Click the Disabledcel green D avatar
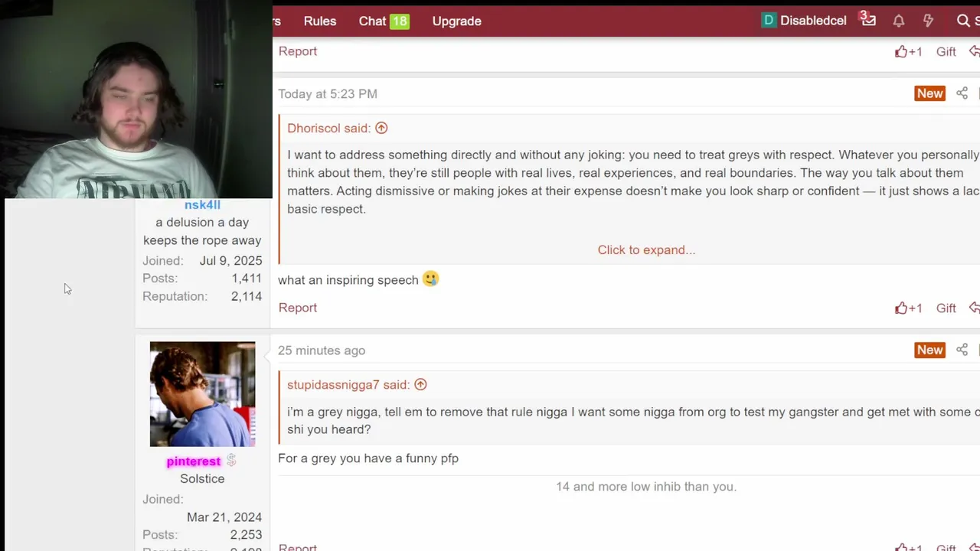Screen dimensions: 980x551 (x=769, y=21)
